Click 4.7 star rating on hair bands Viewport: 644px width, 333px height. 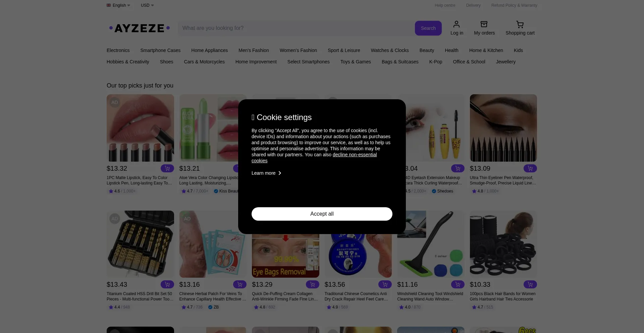click(482, 307)
